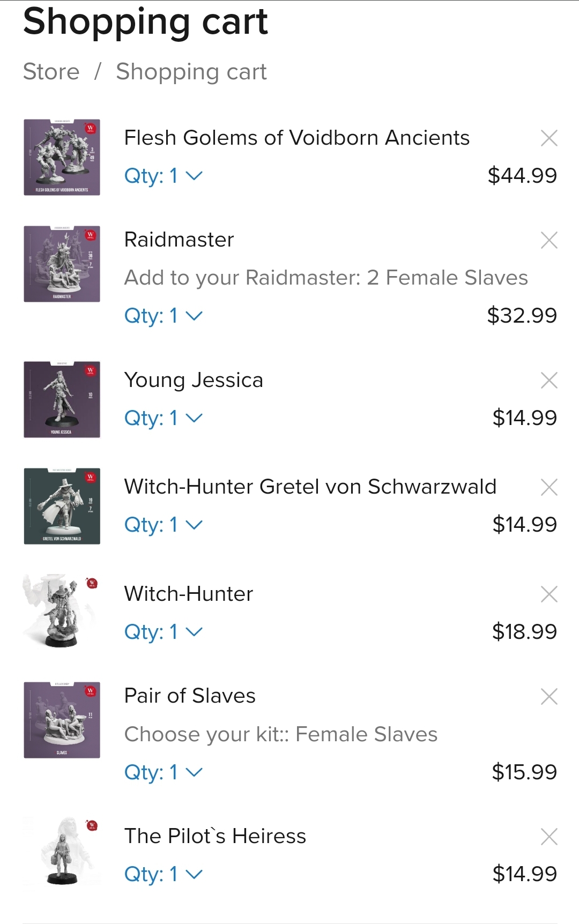The image size is (579, 924).
Task: Delete Young Jessica from the cart
Action: (549, 381)
